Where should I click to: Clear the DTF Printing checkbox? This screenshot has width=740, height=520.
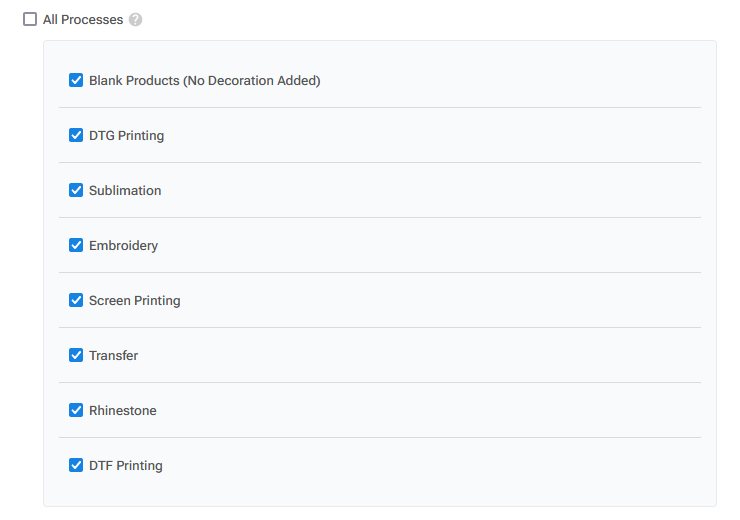coord(76,465)
